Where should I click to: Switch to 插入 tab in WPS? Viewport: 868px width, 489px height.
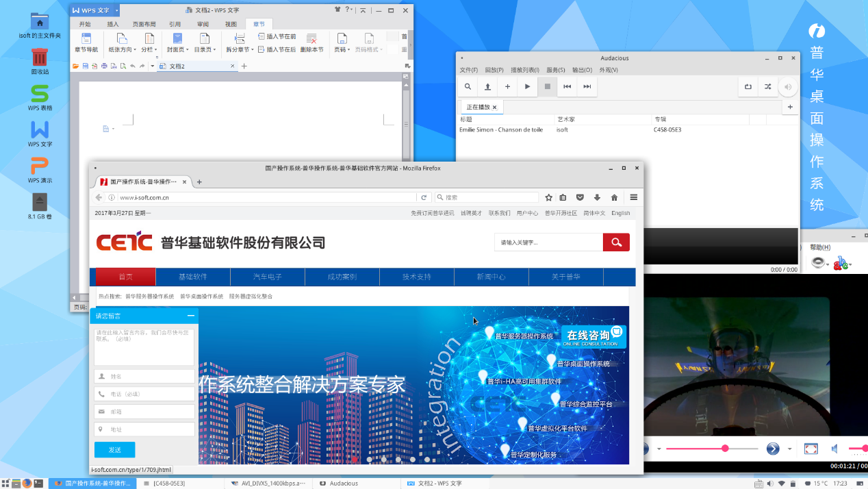click(113, 24)
